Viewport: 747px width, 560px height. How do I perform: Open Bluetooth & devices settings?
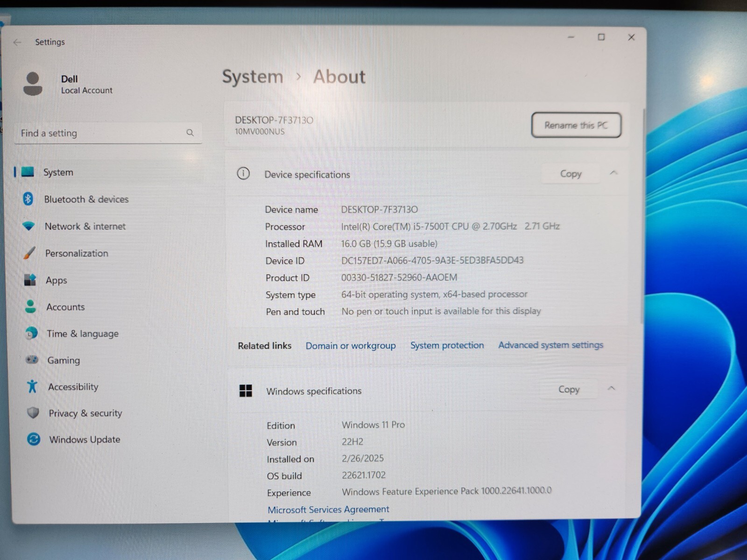point(86,199)
